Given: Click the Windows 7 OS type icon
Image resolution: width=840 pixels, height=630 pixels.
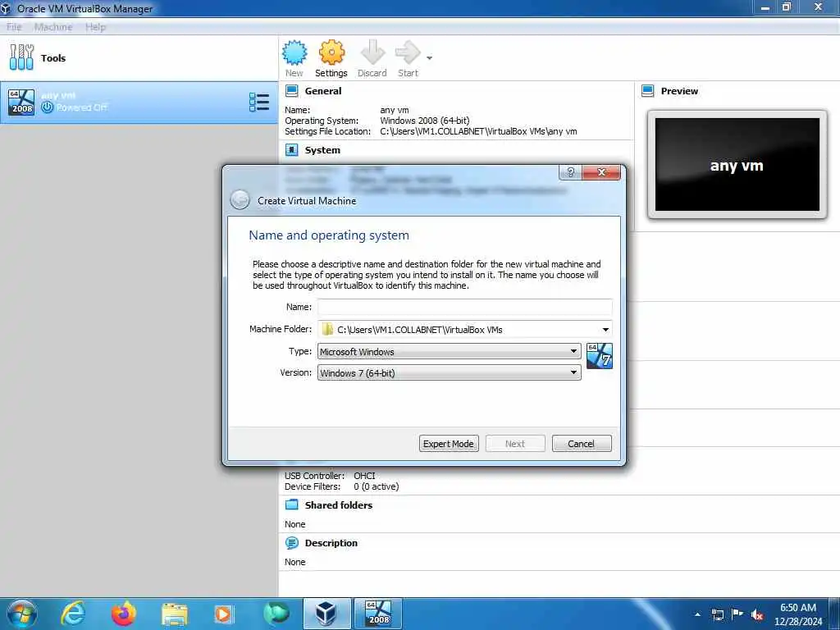Looking at the screenshot, I should [600, 356].
